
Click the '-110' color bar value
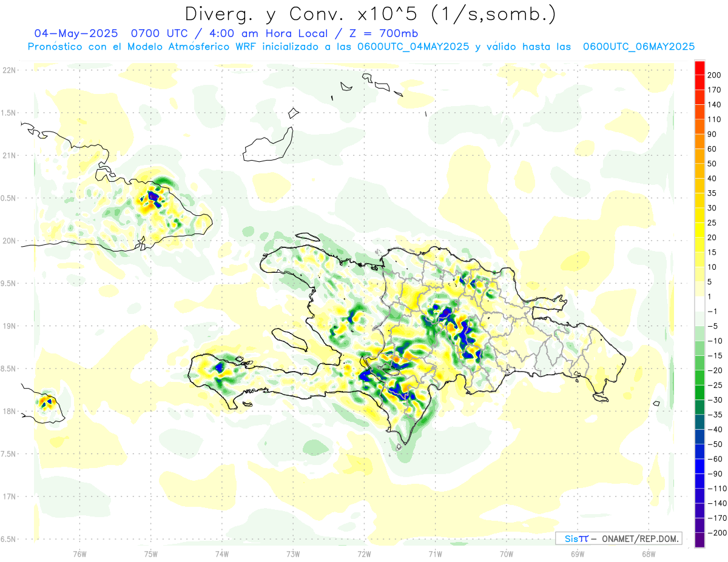716,489
